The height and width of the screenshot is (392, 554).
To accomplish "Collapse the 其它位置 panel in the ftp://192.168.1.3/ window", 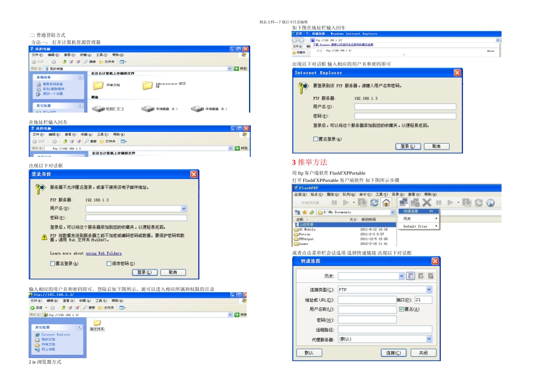I will [79, 327].
